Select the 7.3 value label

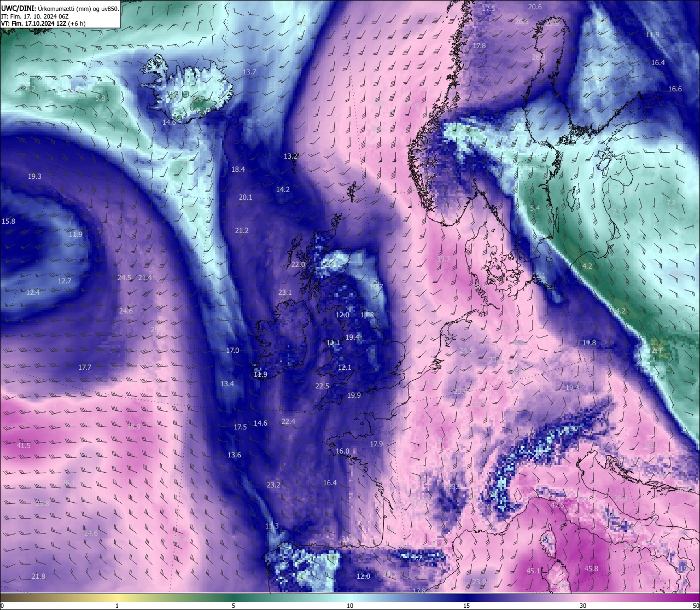(x=616, y=212)
